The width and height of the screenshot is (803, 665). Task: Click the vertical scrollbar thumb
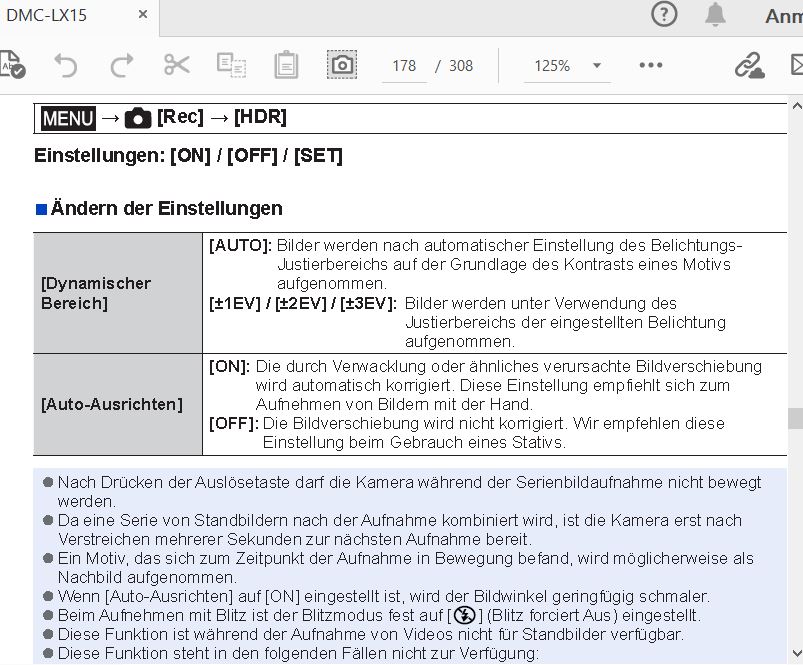(x=795, y=418)
